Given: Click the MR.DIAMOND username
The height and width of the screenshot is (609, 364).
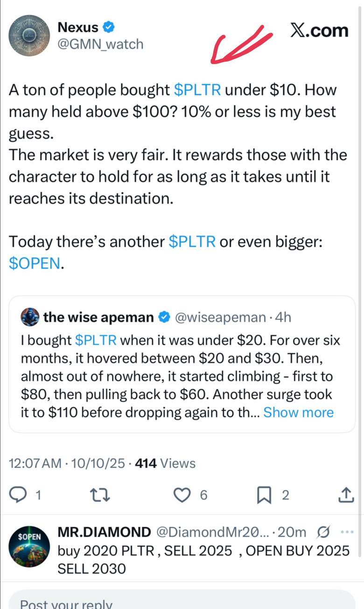Looking at the screenshot, I should [x=104, y=532].
